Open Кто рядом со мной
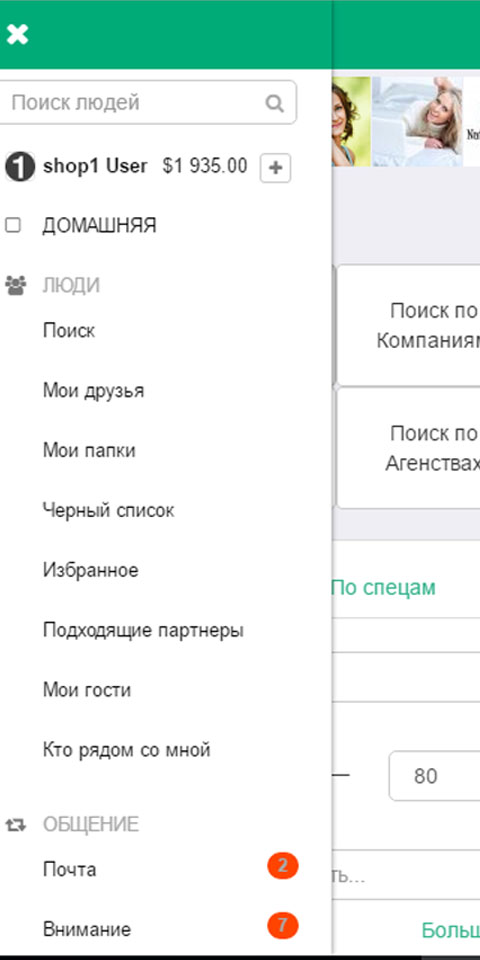480x960 pixels. 127,749
